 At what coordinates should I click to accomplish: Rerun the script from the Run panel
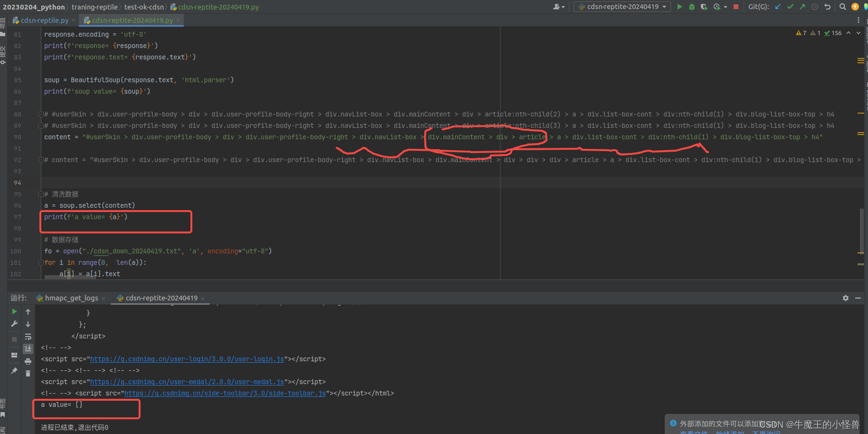(x=14, y=311)
